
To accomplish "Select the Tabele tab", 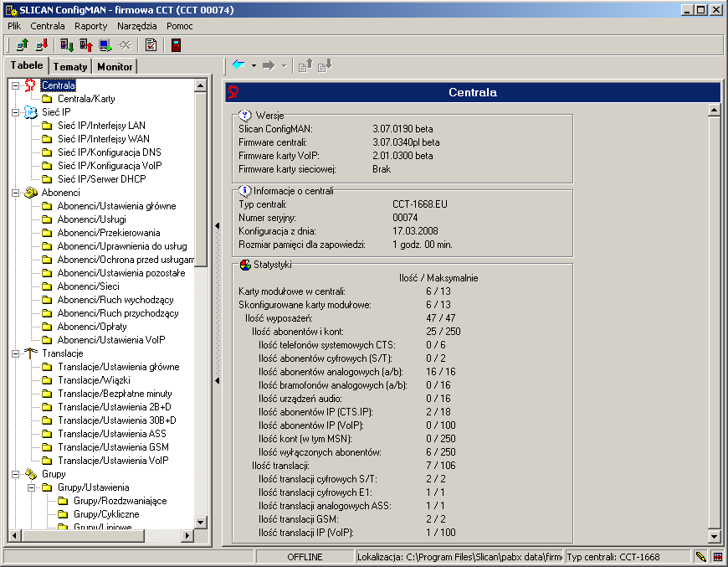I will click(x=27, y=65).
